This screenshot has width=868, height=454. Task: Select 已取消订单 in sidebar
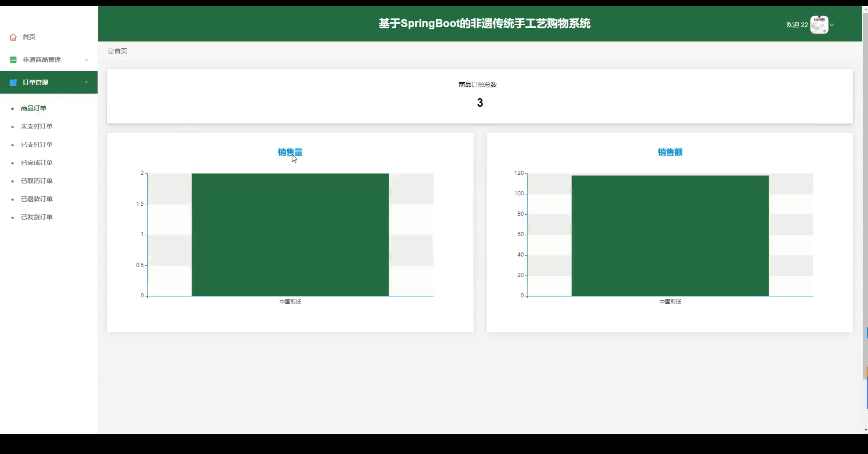coord(37,181)
